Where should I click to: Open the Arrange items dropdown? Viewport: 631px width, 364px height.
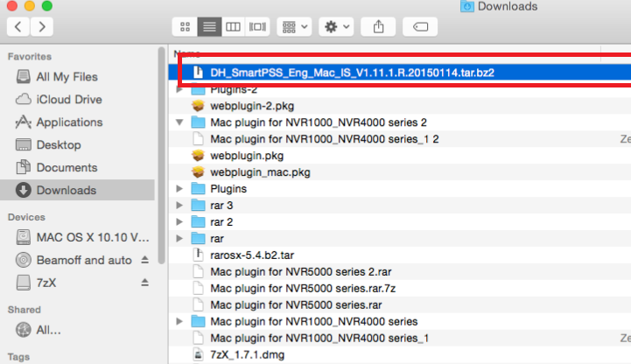click(x=294, y=27)
